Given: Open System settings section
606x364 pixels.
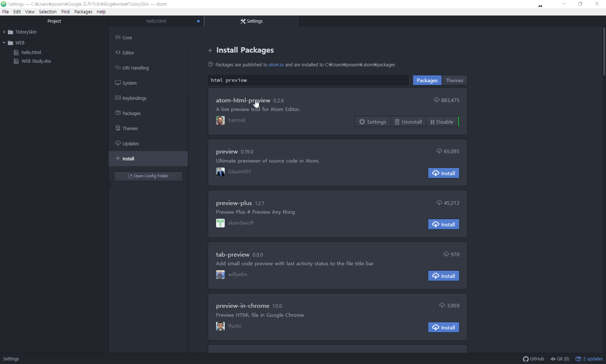Looking at the screenshot, I should (148, 83).
